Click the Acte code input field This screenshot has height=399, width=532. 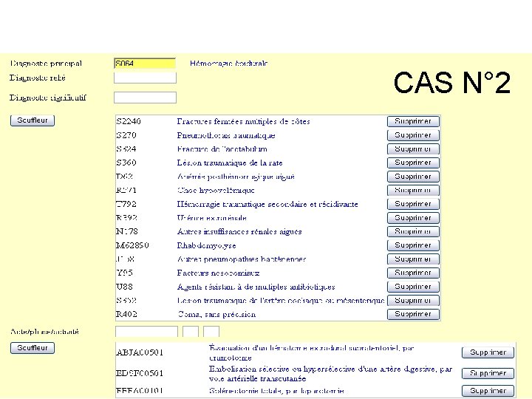(146, 332)
